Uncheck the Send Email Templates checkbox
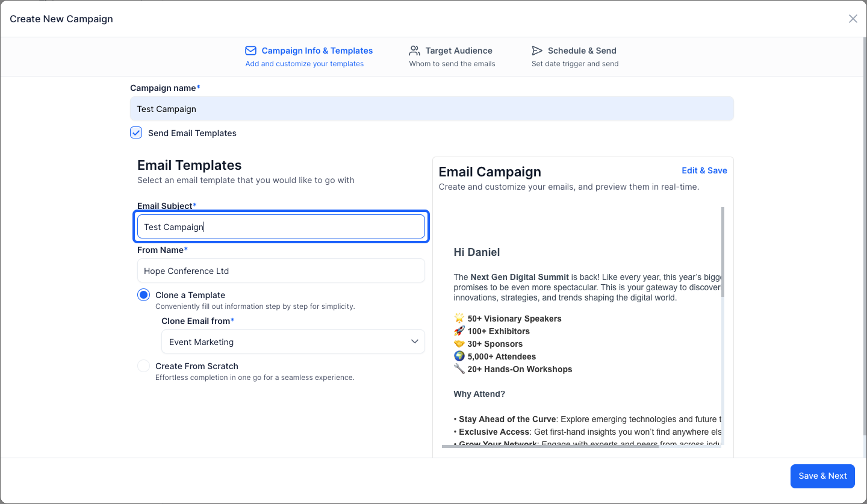 (x=136, y=133)
